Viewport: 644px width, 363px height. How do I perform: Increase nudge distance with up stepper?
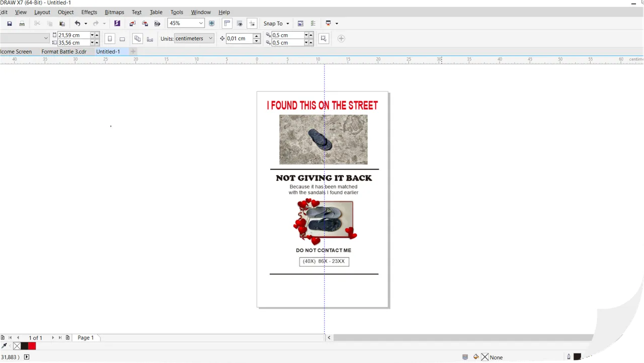[x=257, y=36]
